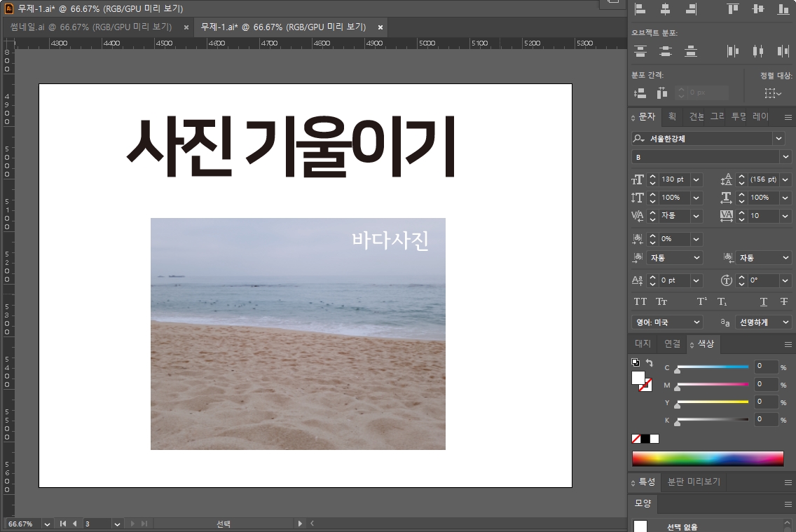
Task: Open the 영어: 미국 language dropdown
Action: [x=667, y=322]
